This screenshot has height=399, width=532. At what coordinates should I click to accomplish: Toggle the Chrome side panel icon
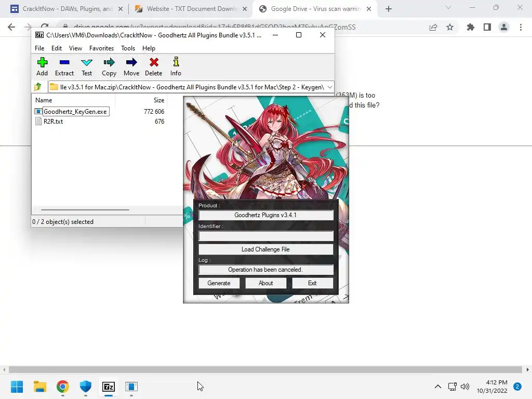point(487,27)
